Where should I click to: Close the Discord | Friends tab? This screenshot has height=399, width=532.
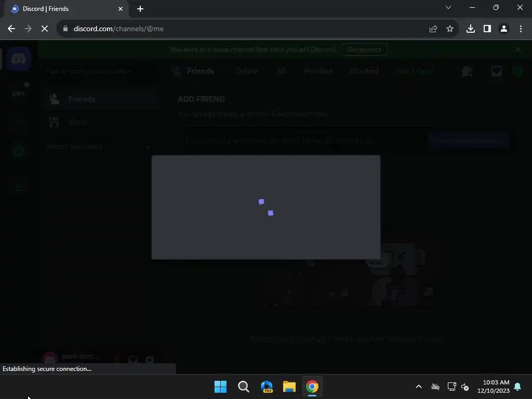tap(121, 9)
